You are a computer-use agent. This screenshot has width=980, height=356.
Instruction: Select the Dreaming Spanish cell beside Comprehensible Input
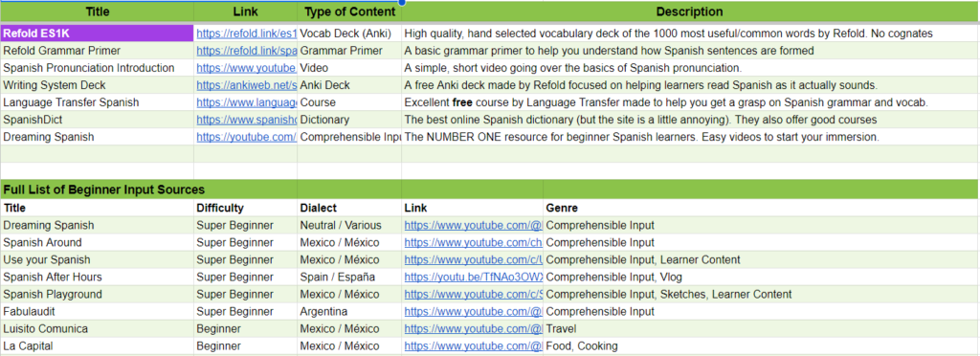[97, 137]
